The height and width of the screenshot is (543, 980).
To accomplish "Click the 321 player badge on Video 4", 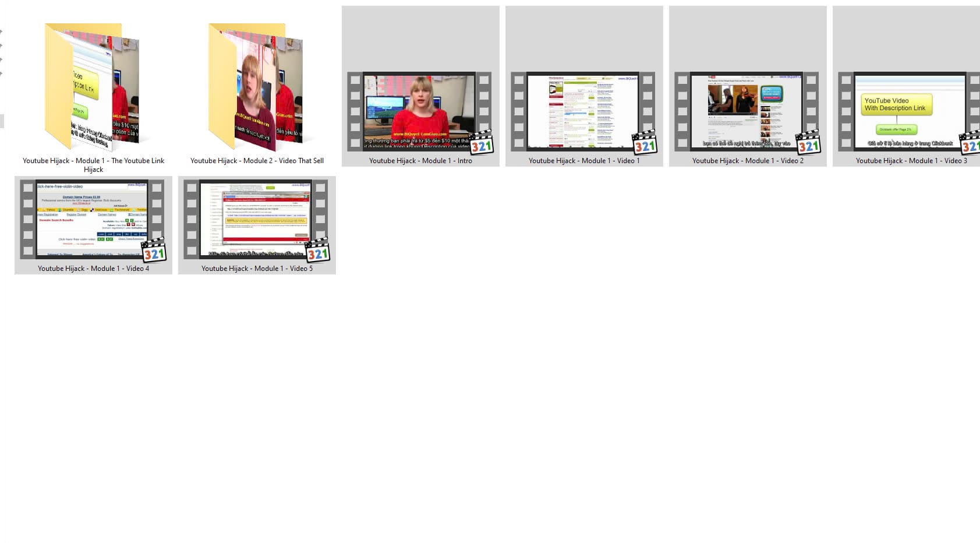I will click(154, 250).
